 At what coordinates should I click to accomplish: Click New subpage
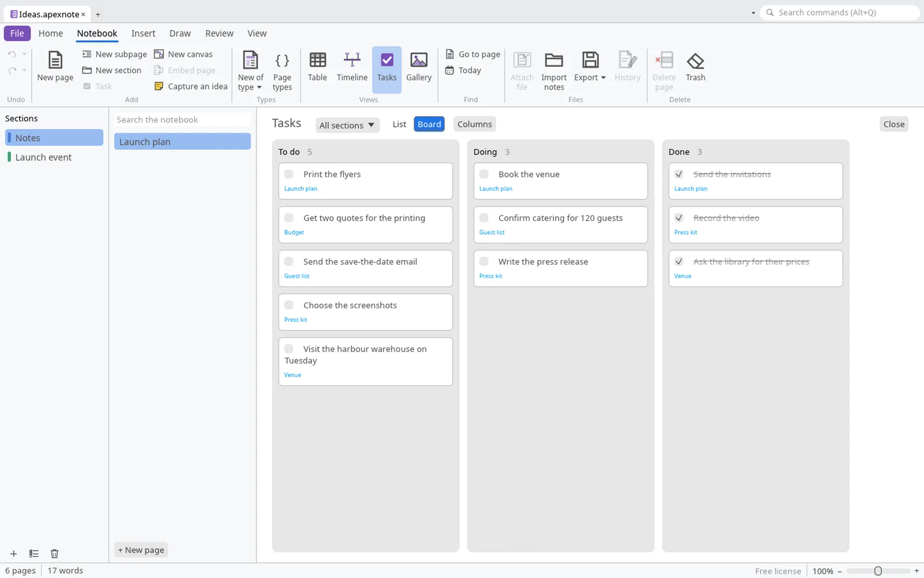115,54
